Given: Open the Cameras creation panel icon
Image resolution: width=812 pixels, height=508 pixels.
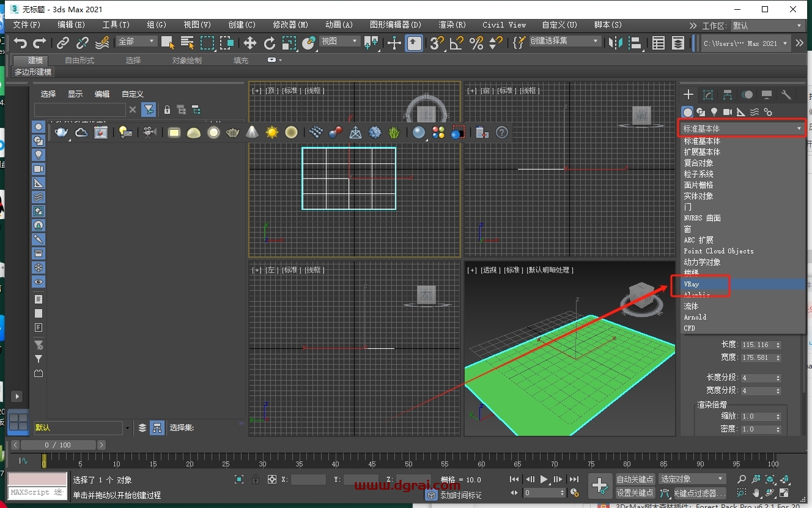Looking at the screenshot, I should point(726,112).
